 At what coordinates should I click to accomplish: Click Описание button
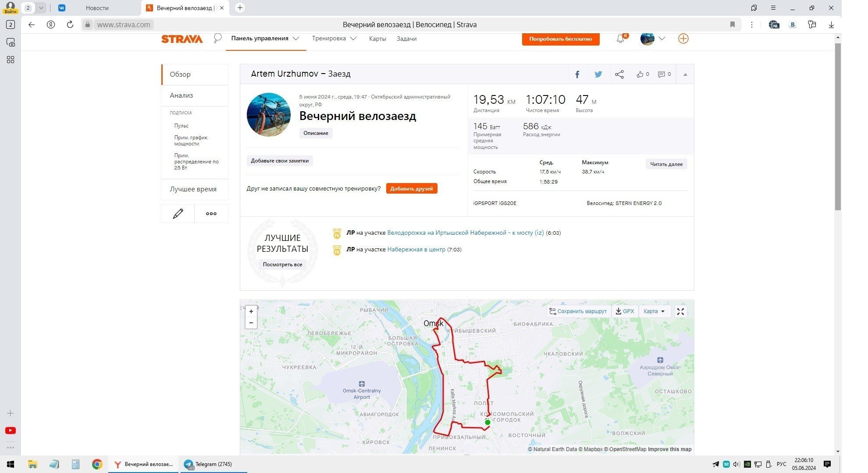click(x=316, y=133)
